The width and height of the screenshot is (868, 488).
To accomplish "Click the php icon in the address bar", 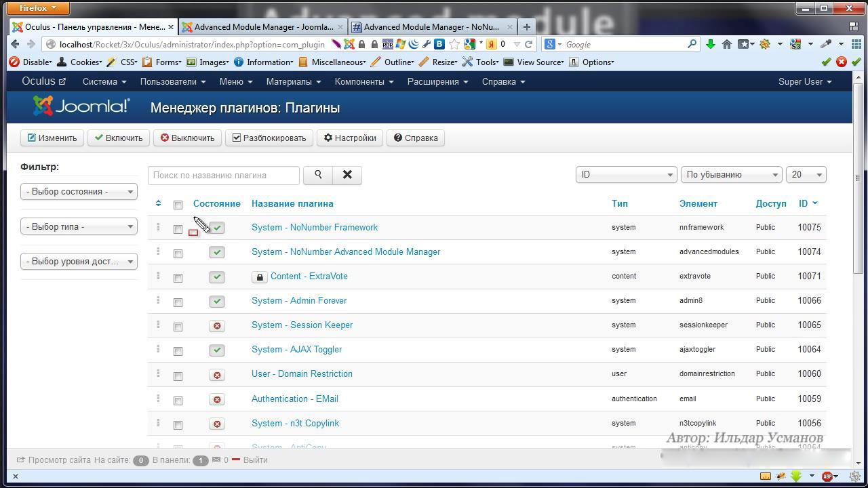I will 387,44.
